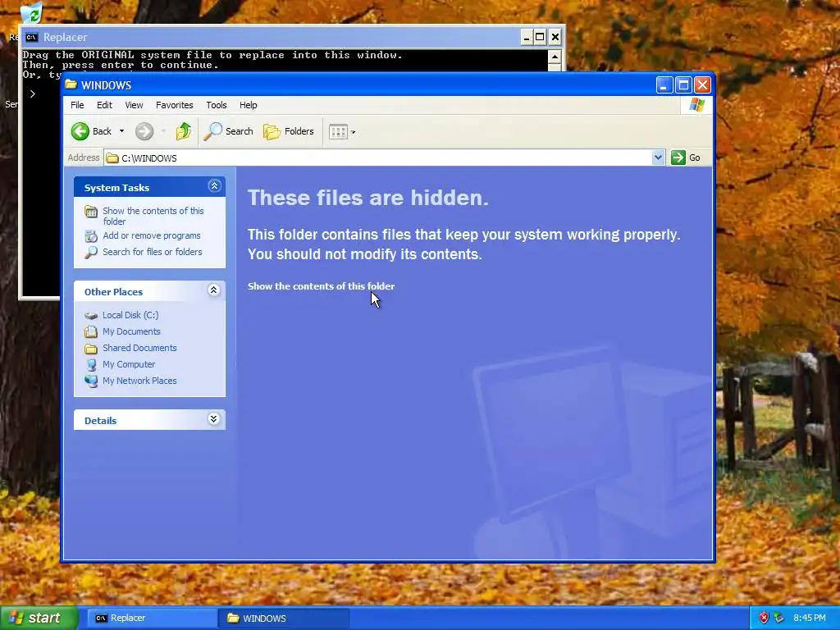The width and height of the screenshot is (840, 630).
Task: Click the Forward arrow icon
Action: pos(144,131)
